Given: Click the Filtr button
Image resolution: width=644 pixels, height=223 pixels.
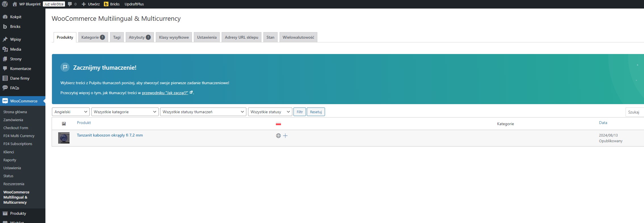Looking at the screenshot, I should (300, 112).
